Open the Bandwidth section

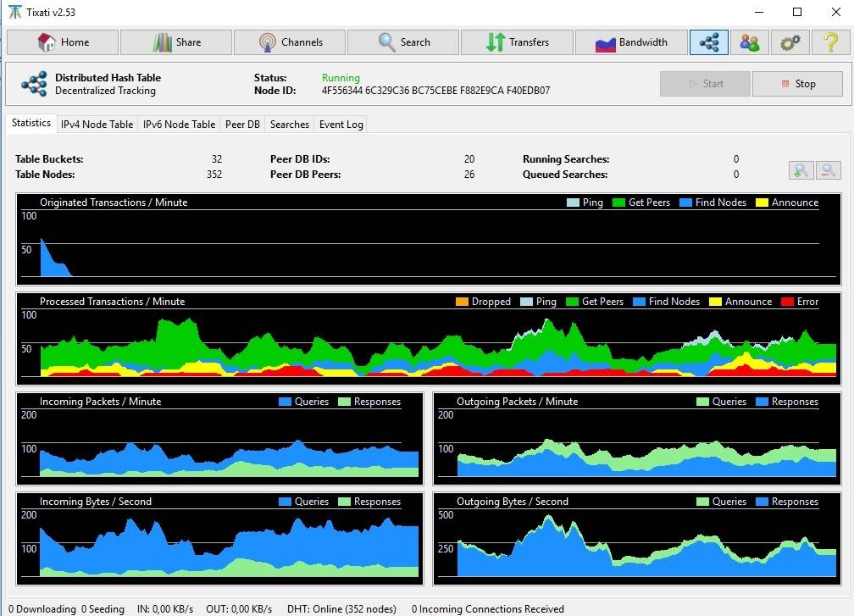click(x=630, y=42)
